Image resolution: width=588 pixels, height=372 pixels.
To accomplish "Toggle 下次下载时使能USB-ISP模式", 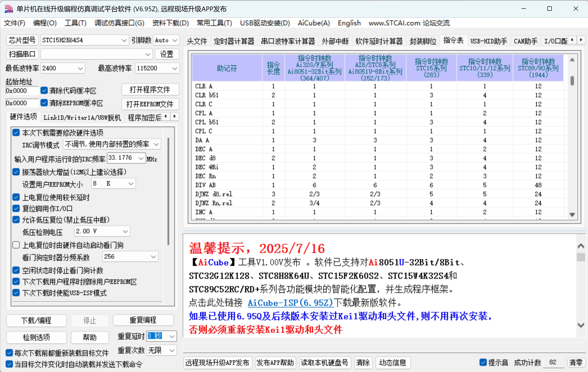I will click(16, 293).
